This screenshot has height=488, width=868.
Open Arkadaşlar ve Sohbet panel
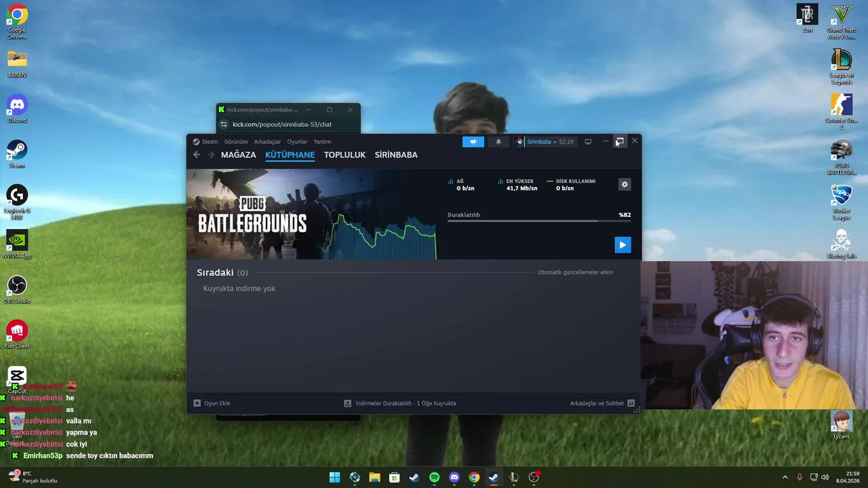[602, 403]
